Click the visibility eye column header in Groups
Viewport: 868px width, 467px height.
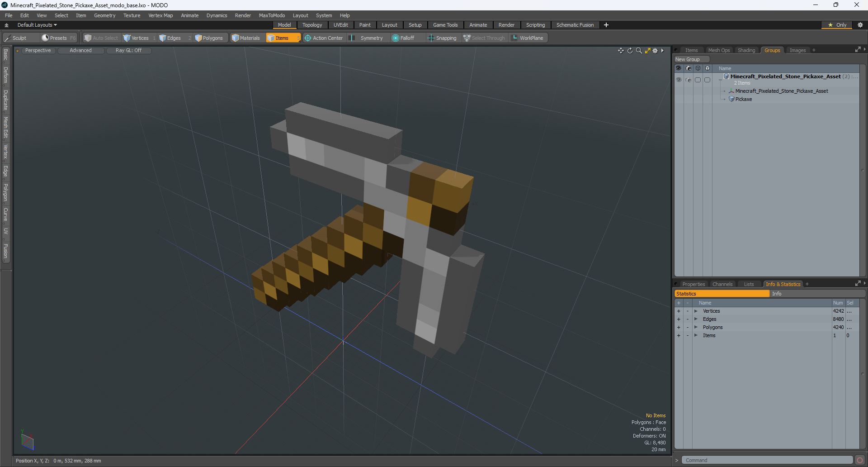tap(679, 68)
